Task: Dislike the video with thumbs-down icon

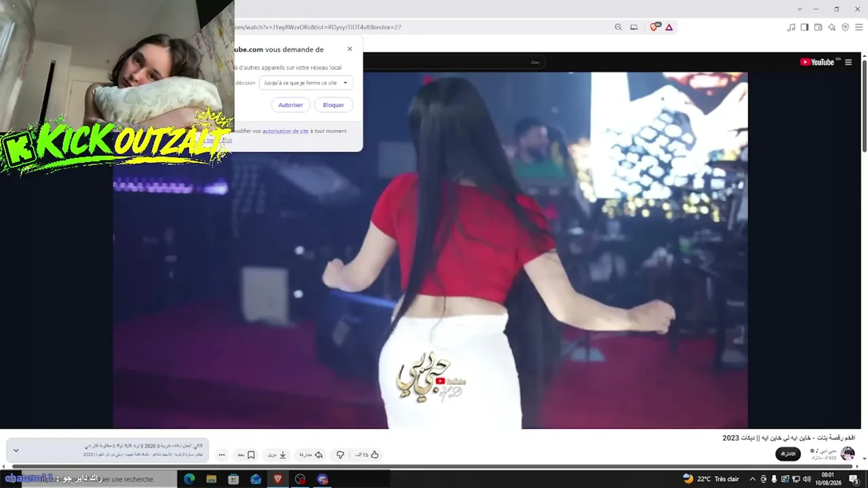Action: (x=340, y=455)
